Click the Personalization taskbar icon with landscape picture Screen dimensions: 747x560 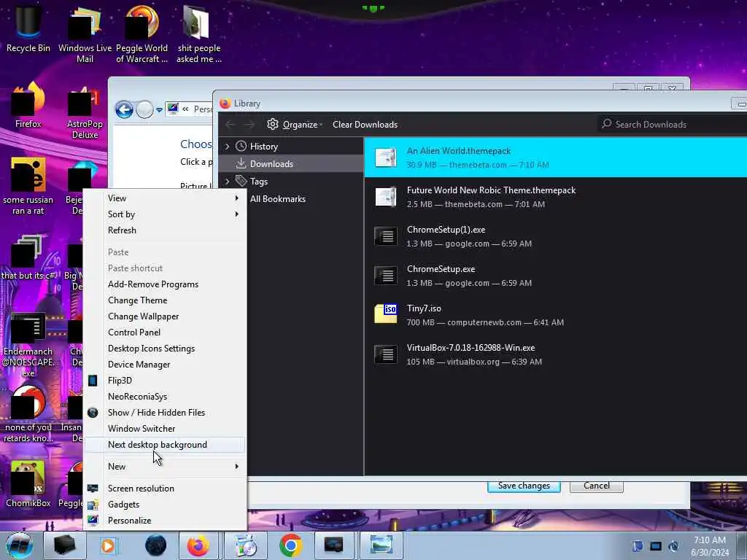[x=381, y=545]
